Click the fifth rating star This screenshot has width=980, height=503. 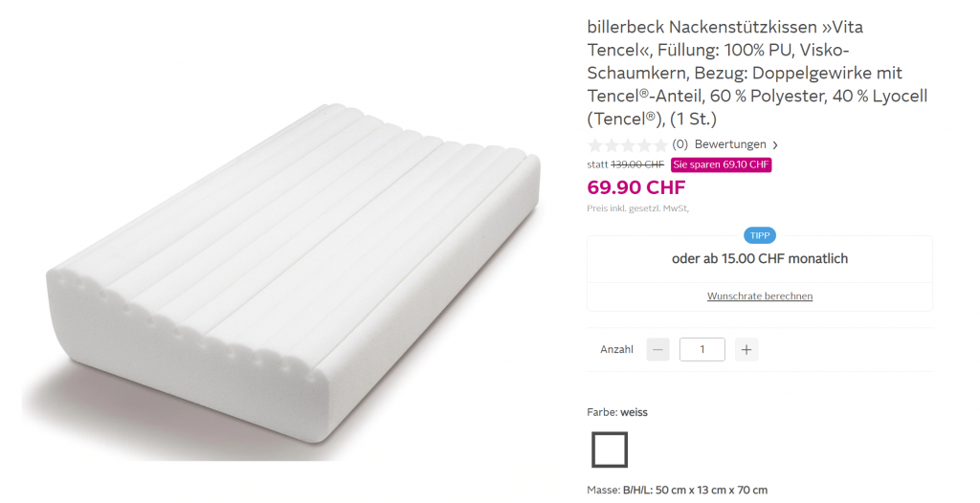(660, 145)
